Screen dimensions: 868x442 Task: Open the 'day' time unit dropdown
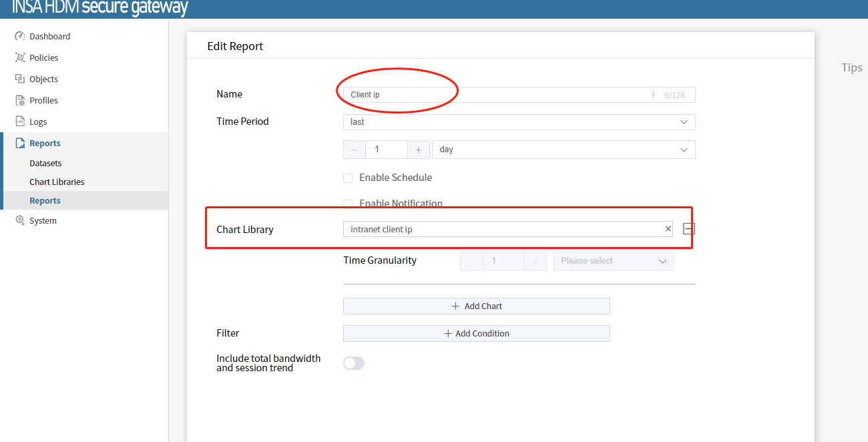(564, 150)
